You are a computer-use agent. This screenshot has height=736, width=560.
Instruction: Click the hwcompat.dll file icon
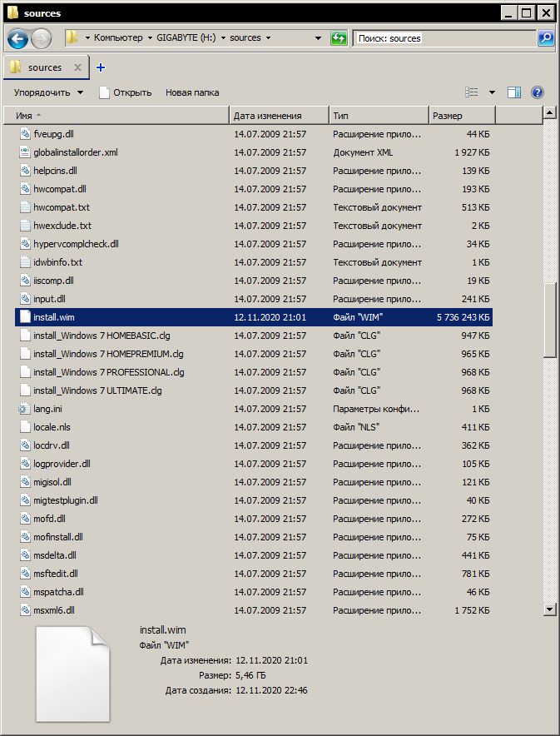[25, 189]
